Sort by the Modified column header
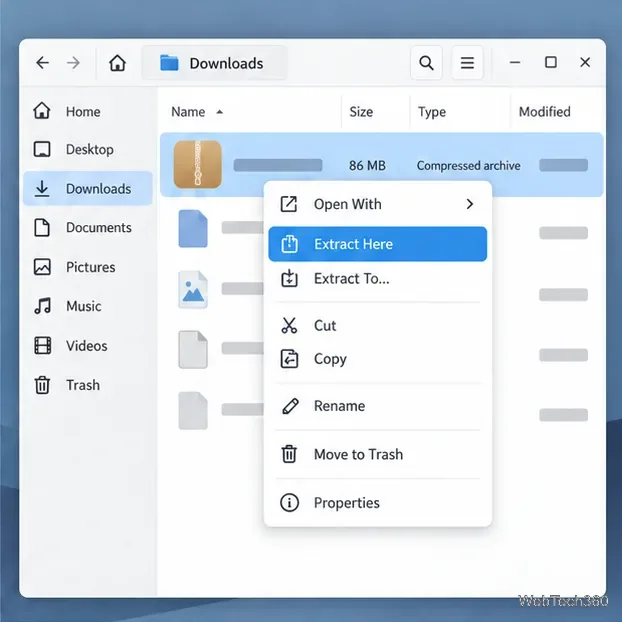622x622 pixels. point(545,112)
